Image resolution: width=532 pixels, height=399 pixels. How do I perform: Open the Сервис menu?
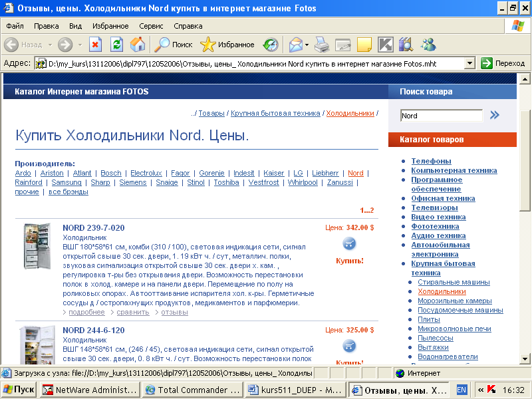151,26
